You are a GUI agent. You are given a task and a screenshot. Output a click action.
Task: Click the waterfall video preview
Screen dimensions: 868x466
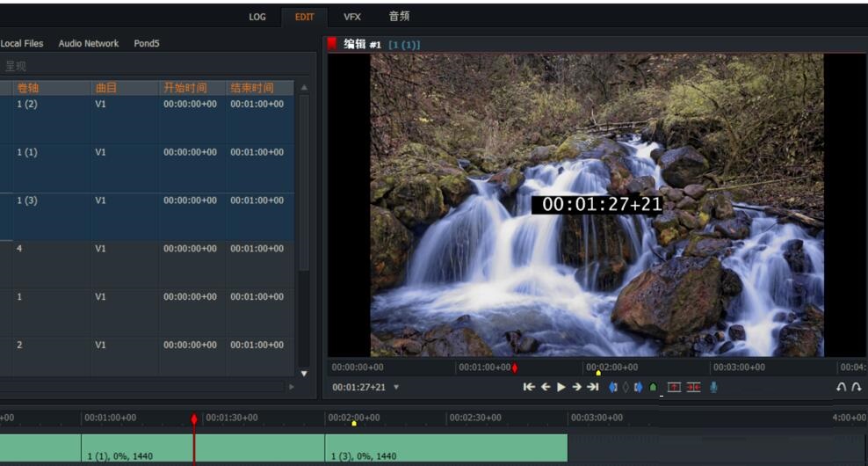pyautogui.click(x=597, y=205)
